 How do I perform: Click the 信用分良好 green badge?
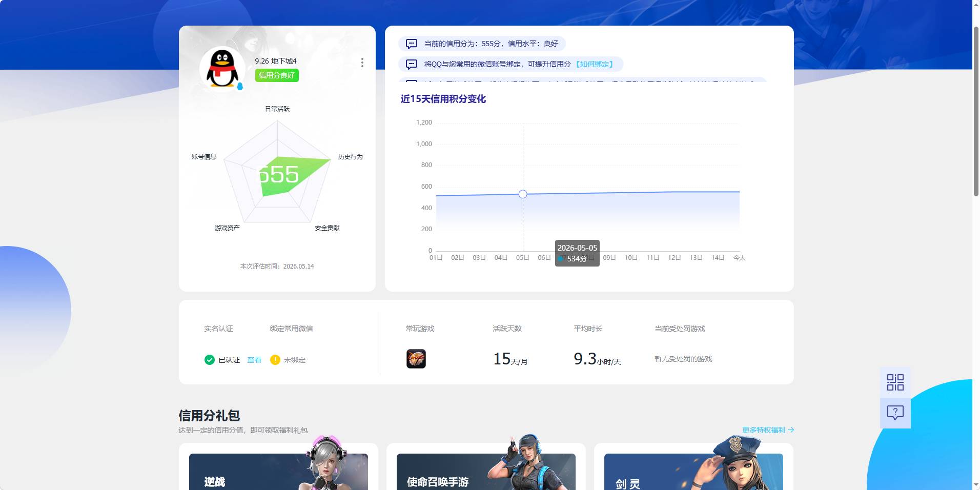tap(277, 75)
